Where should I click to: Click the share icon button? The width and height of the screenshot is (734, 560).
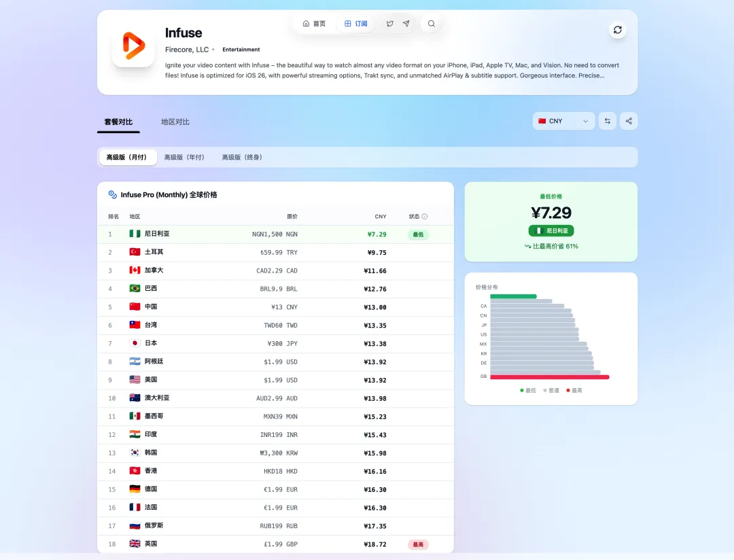coord(629,121)
